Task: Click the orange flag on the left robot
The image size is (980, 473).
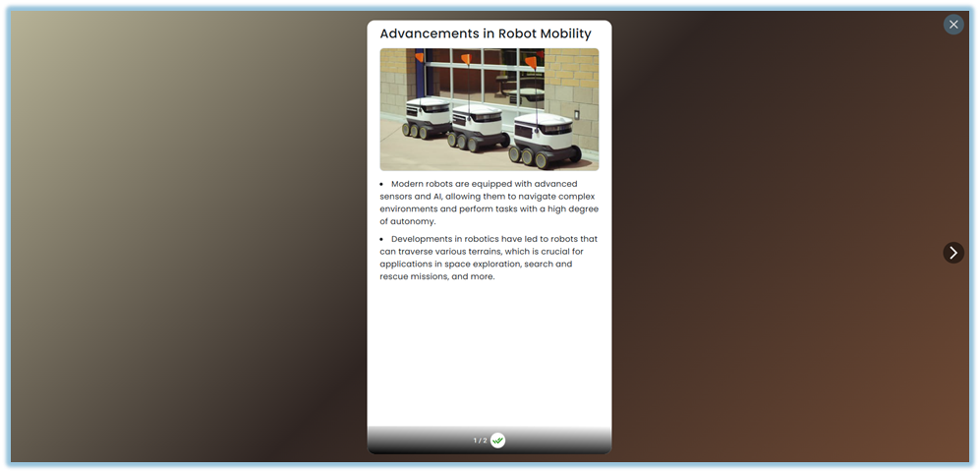Action: pos(420,57)
